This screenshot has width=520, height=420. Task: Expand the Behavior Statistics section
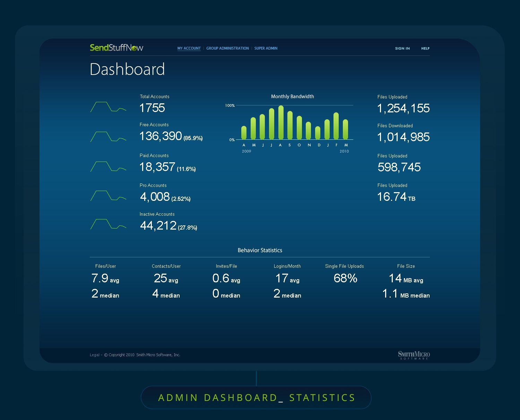pyautogui.click(x=259, y=250)
